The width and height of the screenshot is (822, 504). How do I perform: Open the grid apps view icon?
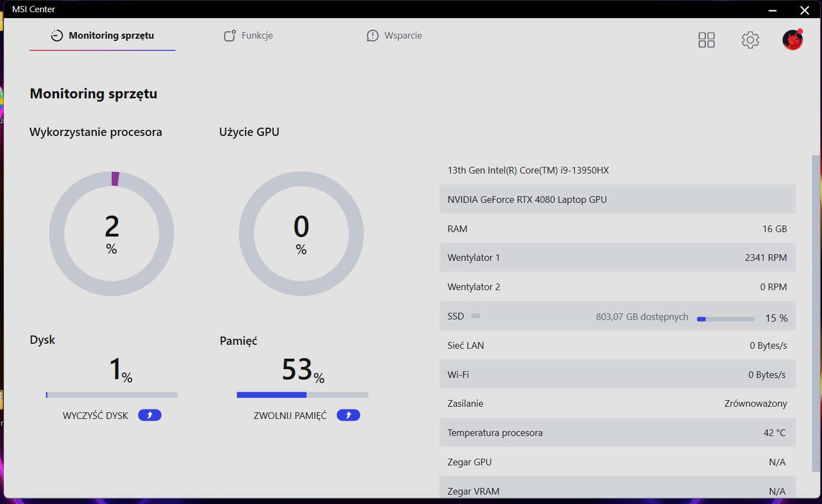[706, 40]
